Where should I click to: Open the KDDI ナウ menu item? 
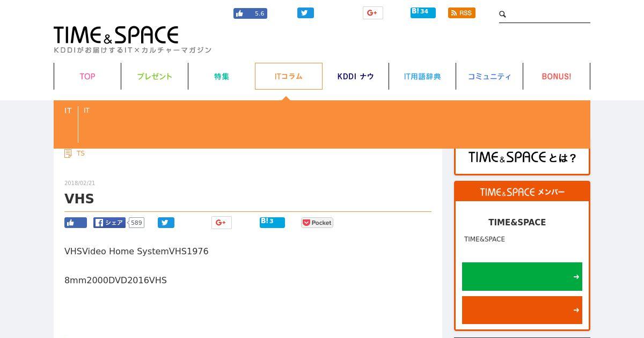click(355, 76)
